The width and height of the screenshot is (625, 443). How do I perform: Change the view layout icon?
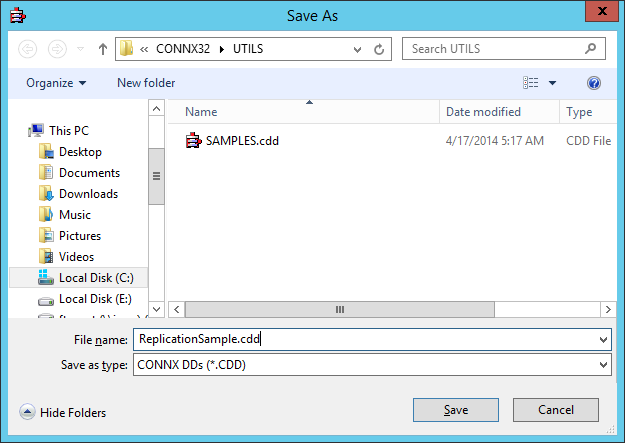531,83
